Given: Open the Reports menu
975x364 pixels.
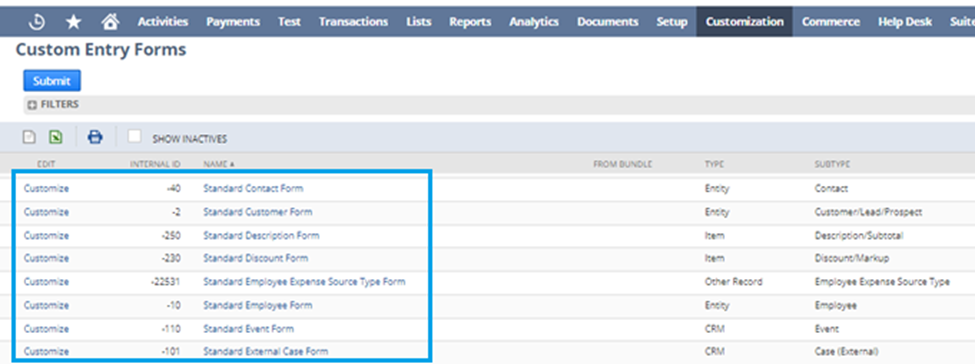Looking at the screenshot, I should (x=470, y=22).
